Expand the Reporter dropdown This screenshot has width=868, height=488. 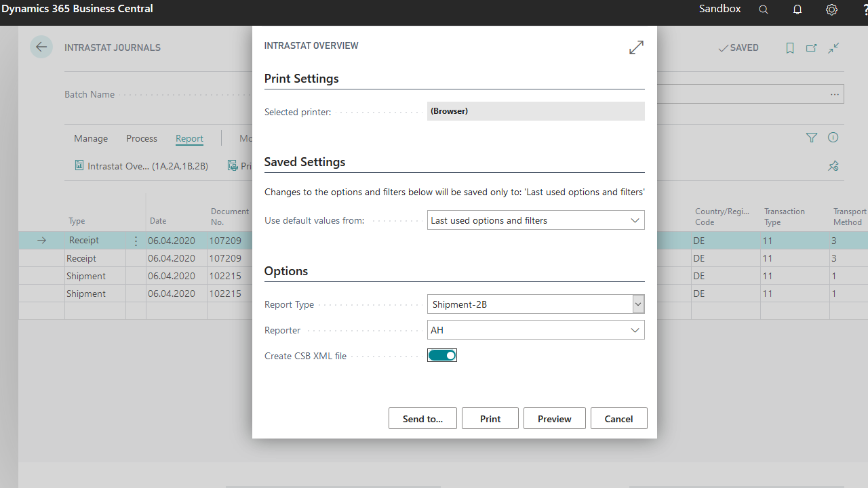pos(635,330)
